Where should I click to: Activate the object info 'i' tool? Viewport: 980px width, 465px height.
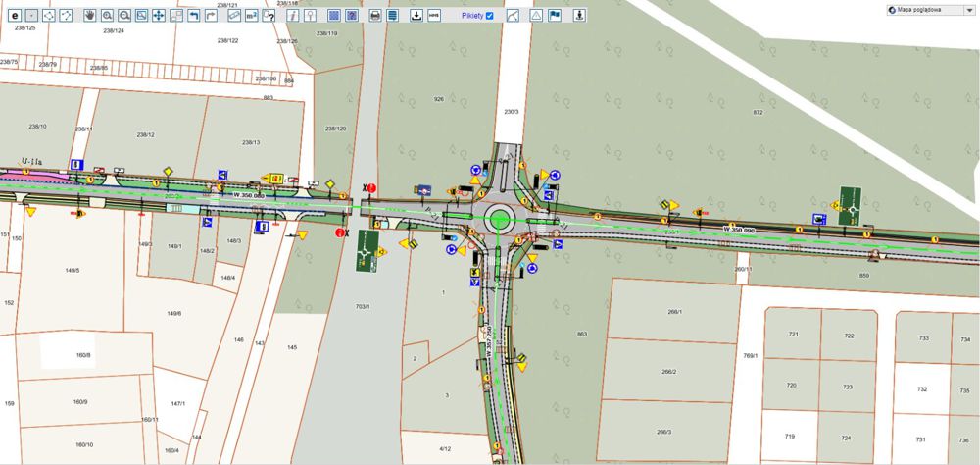(x=292, y=16)
